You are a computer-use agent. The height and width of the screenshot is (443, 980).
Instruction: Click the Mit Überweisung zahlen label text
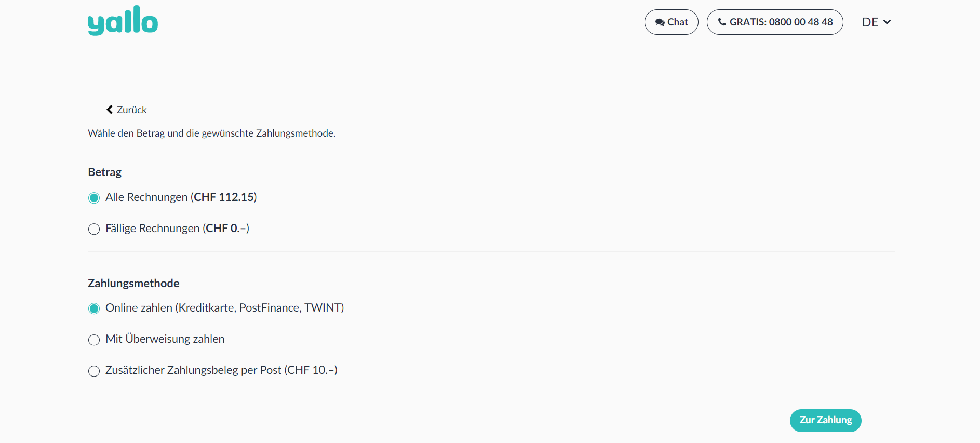(165, 339)
